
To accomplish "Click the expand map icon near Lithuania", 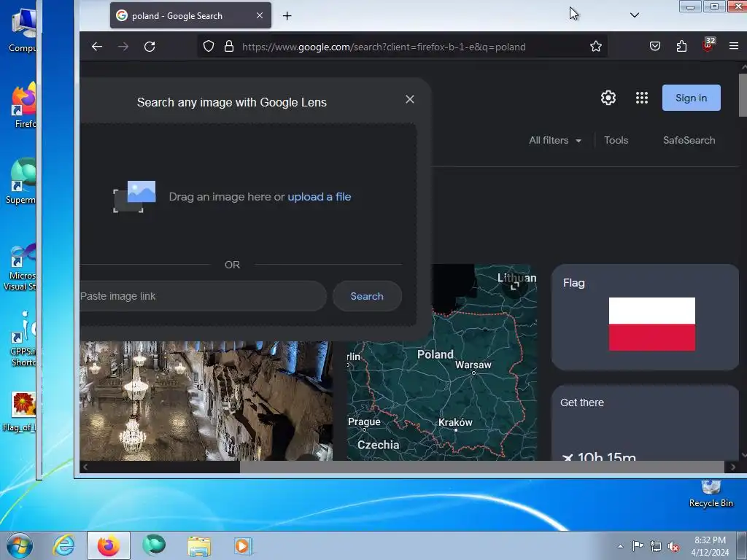I will pyautogui.click(x=514, y=286).
